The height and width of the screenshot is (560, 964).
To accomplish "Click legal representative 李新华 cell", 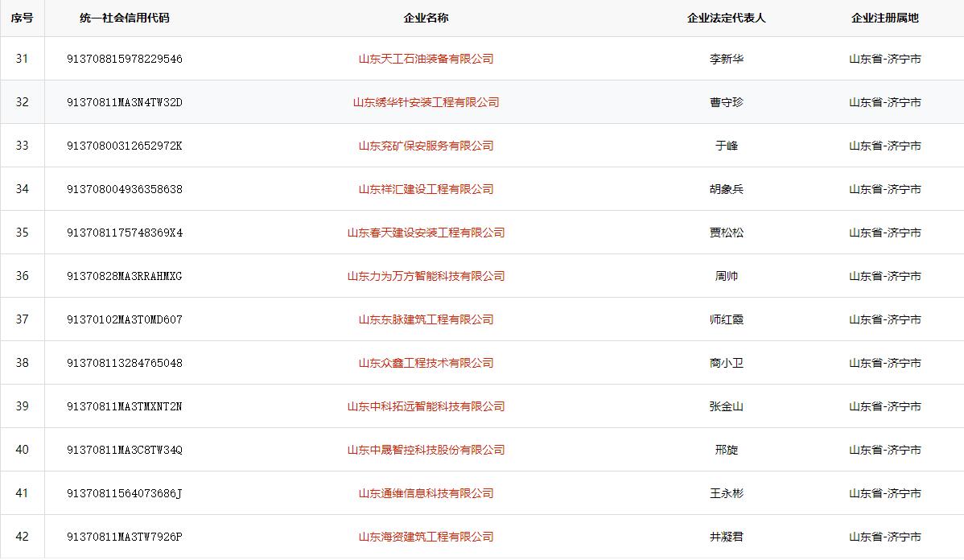I will 726,59.
